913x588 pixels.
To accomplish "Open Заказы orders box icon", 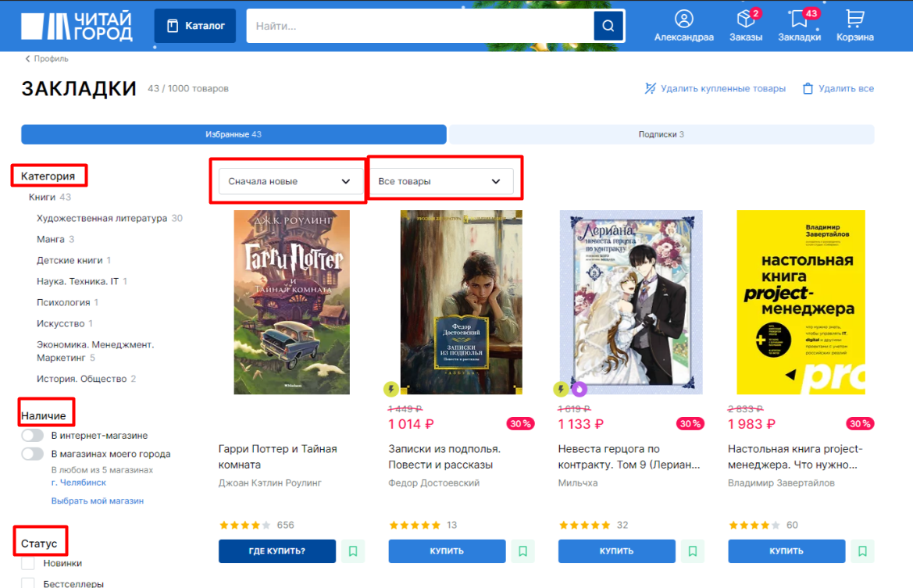I will click(x=745, y=20).
